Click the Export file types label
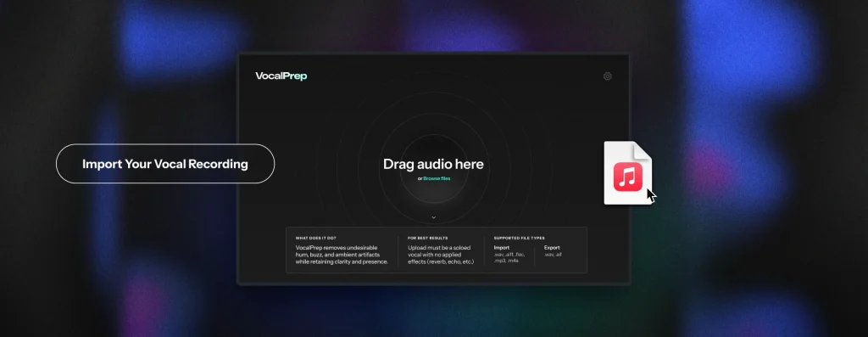The height and width of the screenshot is (337, 868). 552,248
